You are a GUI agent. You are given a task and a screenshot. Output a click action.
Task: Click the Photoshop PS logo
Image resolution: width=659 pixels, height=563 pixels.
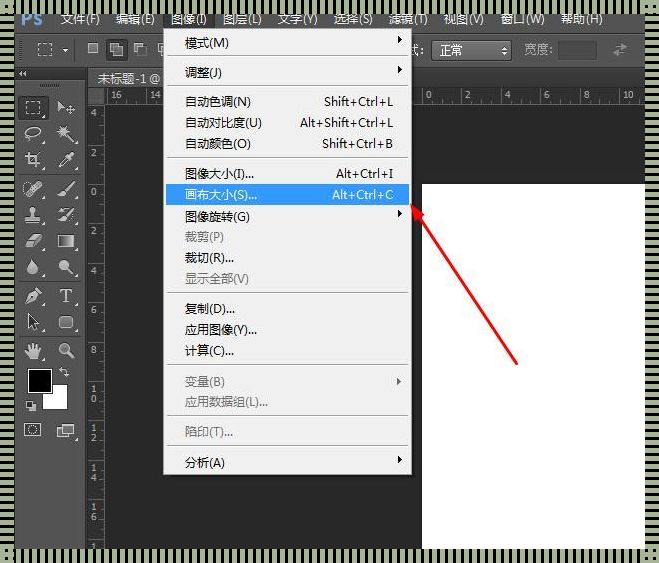32,19
